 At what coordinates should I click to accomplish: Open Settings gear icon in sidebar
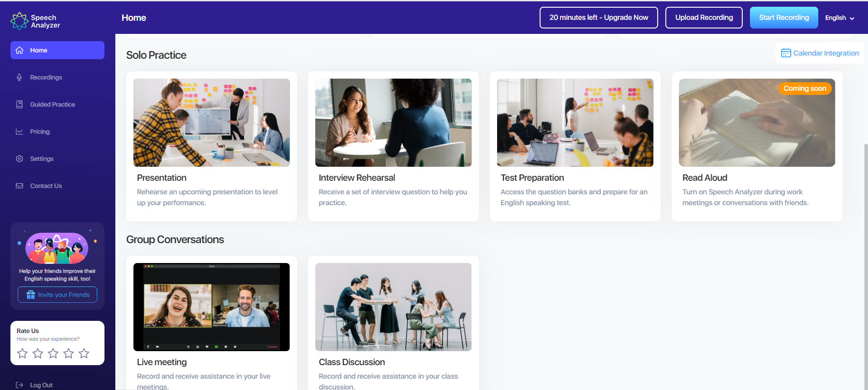tap(19, 159)
